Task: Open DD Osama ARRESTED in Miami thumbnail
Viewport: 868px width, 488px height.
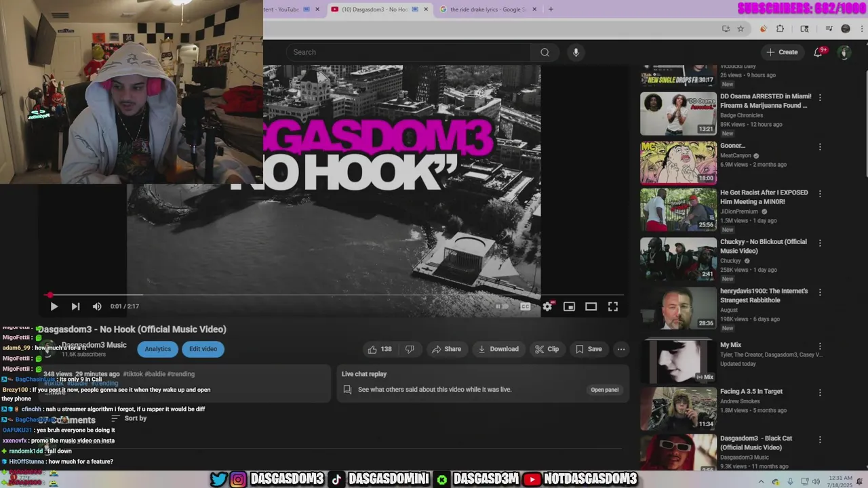Action: click(678, 113)
